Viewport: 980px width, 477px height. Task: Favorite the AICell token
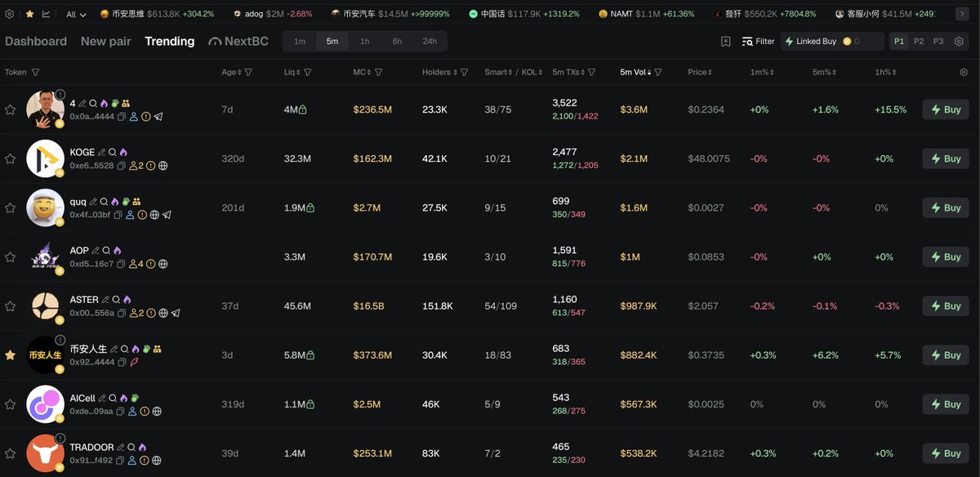[10, 403]
